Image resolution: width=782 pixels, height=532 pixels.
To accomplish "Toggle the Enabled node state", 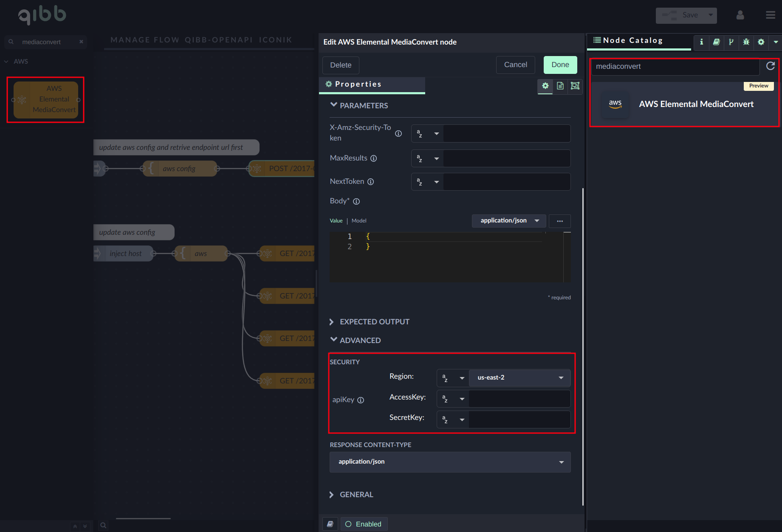I will pyautogui.click(x=364, y=524).
